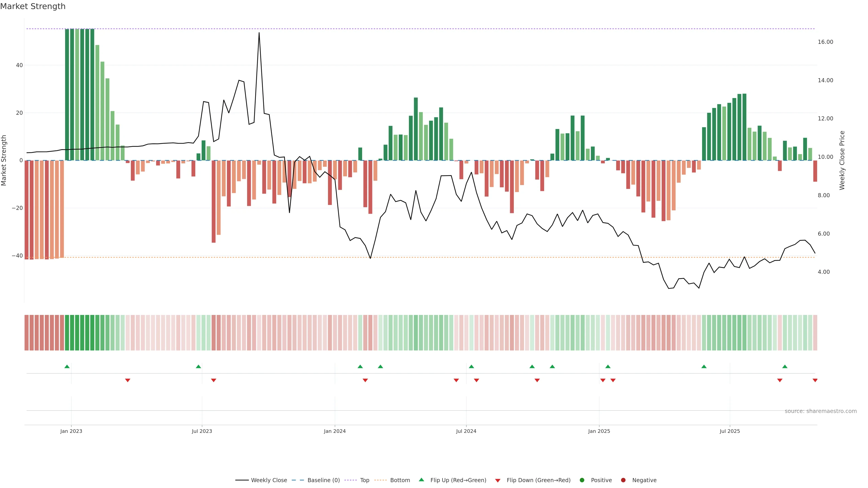The width and height of the screenshot is (868, 488).
Task: Click the green Positive legend dot
Action: click(582, 480)
